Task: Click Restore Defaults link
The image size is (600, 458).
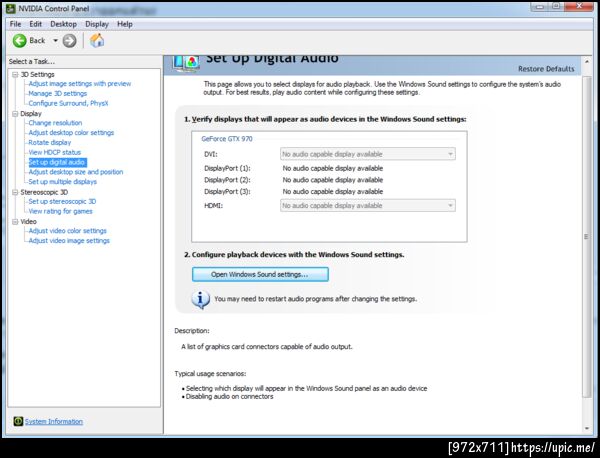Action: point(546,69)
